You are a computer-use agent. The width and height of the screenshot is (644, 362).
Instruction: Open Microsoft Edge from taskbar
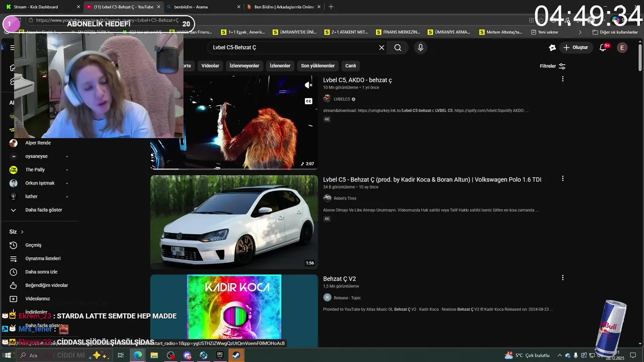[x=137, y=355]
